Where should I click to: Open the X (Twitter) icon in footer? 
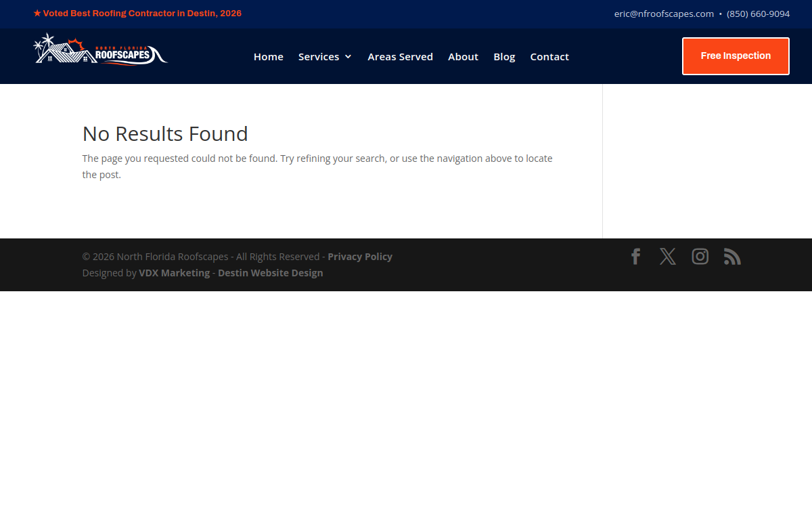pyautogui.click(x=668, y=257)
